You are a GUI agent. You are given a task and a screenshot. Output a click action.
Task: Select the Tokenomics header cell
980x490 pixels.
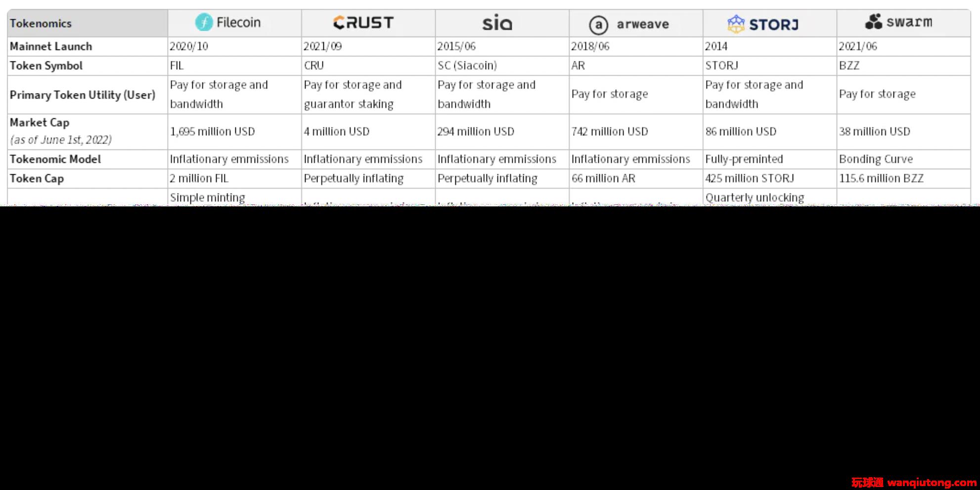tap(88, 23)
